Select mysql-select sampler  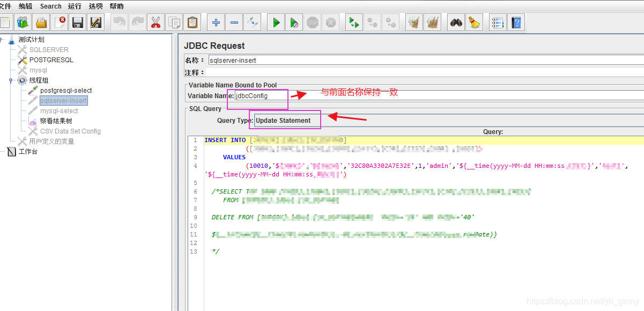point(59,111)
